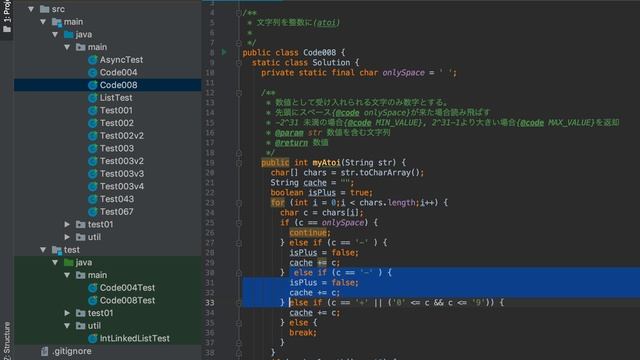Click the Test003 class icon

93,148
